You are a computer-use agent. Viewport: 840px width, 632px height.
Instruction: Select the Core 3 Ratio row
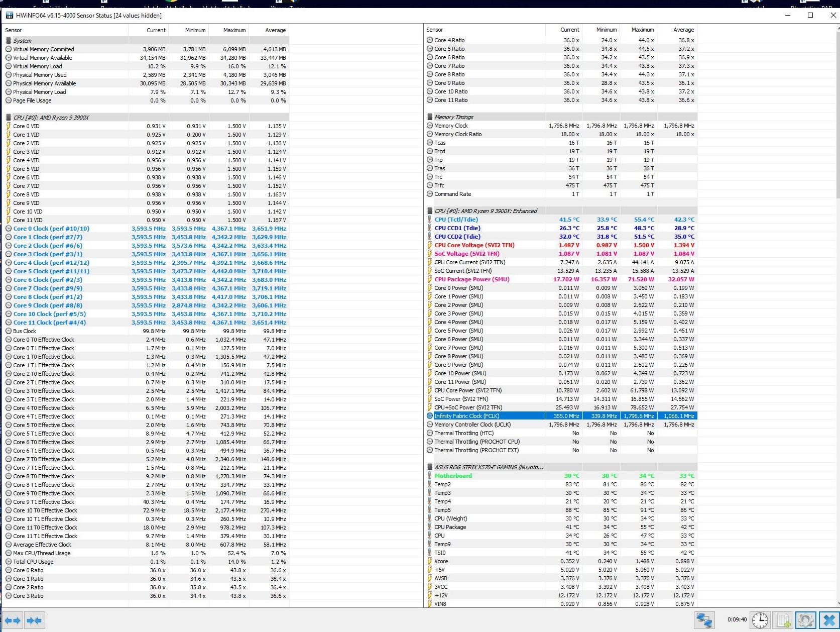click(x=146, y=596)
